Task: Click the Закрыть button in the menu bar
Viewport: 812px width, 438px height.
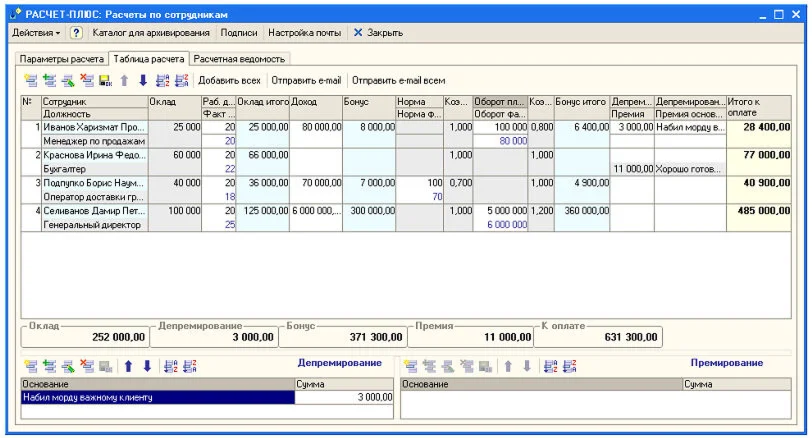Action: [377, 33]
